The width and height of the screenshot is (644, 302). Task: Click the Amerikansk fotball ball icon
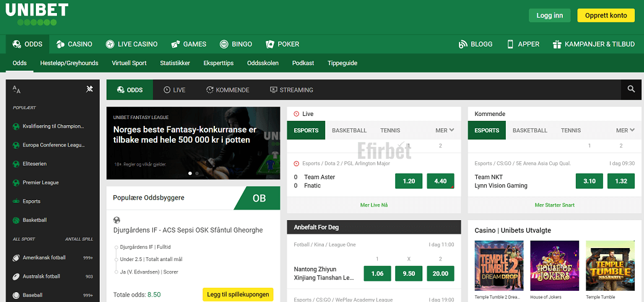tap(16, 257)
